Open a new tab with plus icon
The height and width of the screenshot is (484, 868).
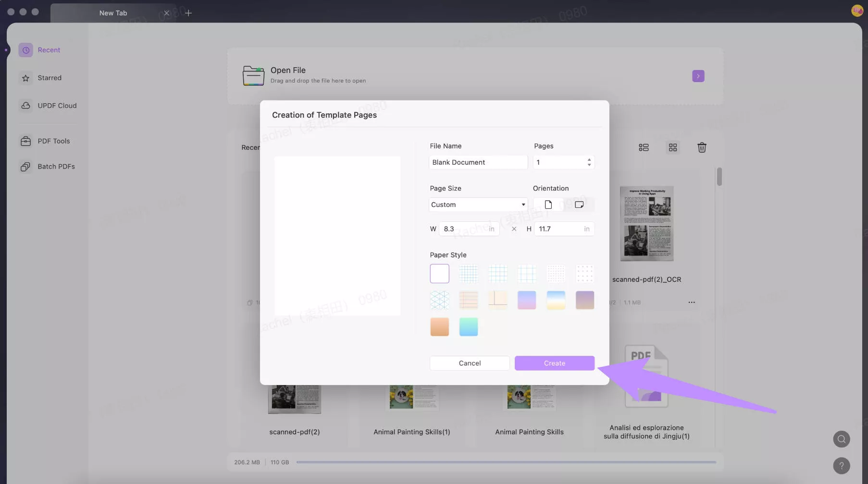pyautogui.click(x=188, y=13)
